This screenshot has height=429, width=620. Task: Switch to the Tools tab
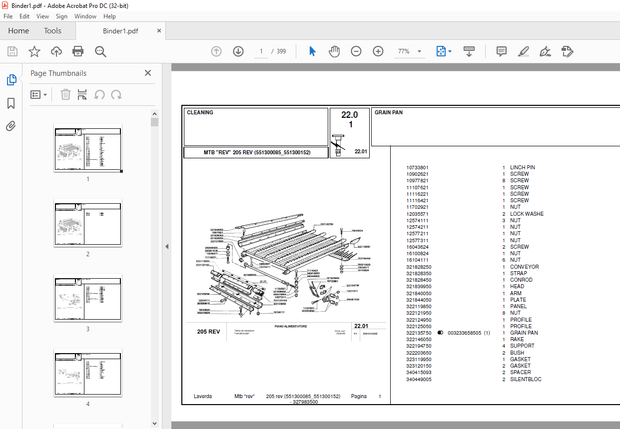(x=52, y=31)
